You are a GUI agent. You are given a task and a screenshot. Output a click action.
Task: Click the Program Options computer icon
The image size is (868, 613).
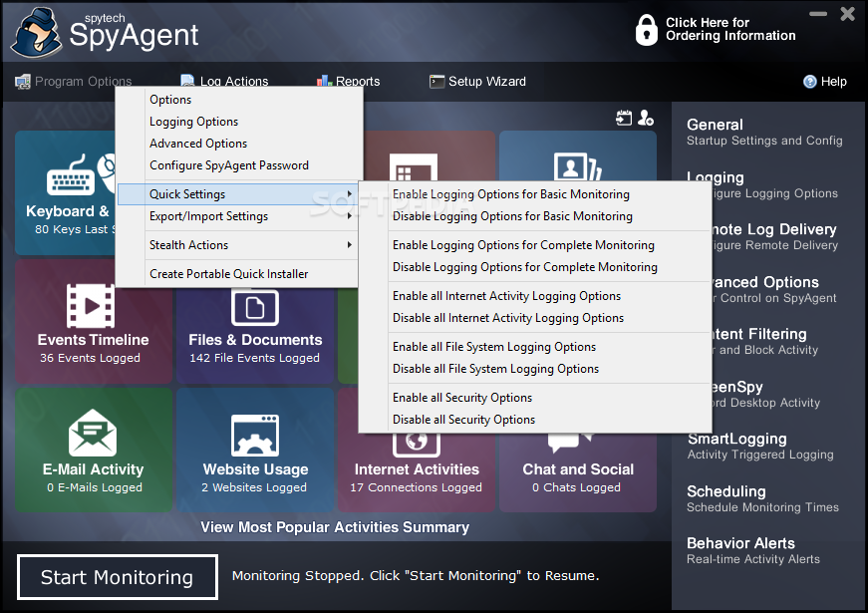tap(23, 82)
